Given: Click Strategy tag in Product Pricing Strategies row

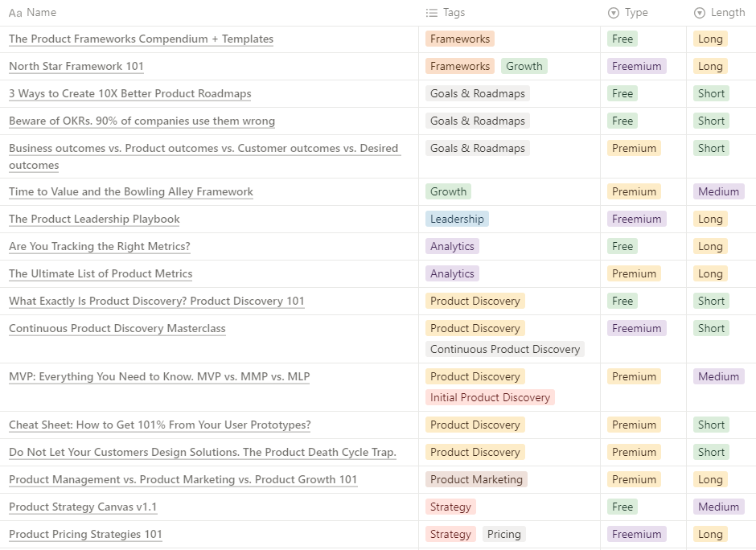Looking at the screenshot, I should pyautogui.click(x=451, y=535).
